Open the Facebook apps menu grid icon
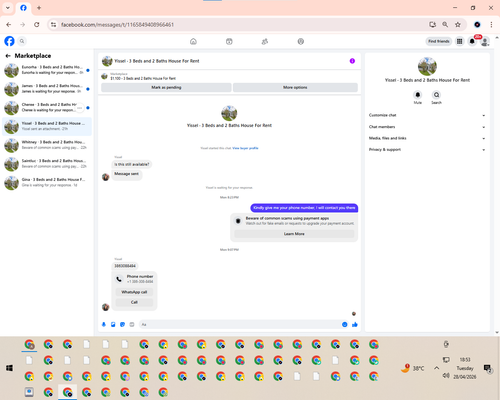The image size is (500, 400). (x=459, y=41)
